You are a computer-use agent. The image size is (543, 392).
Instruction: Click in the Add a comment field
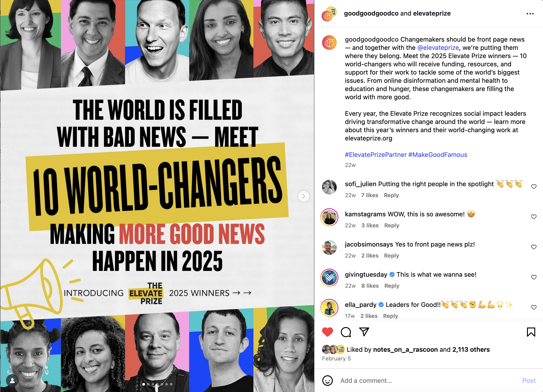tap(429, 381)
